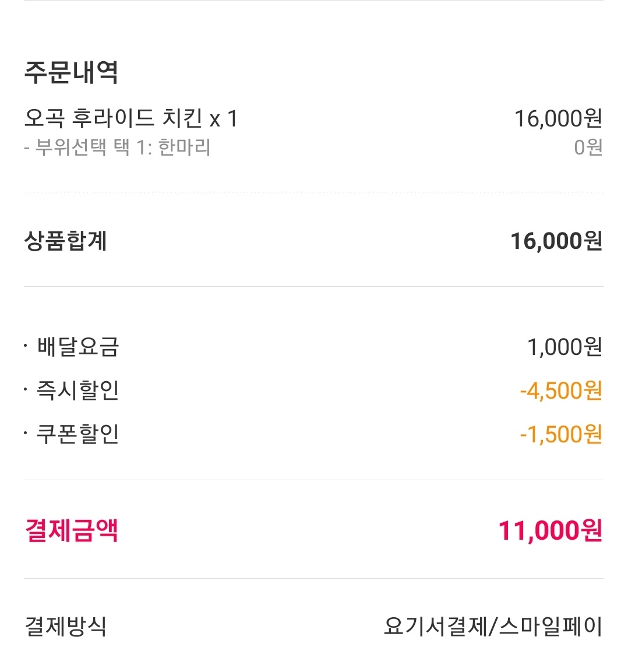Tap the 쿠폰할인 label
This screenshot has height=672, width=628.
[x=78, y=434]
